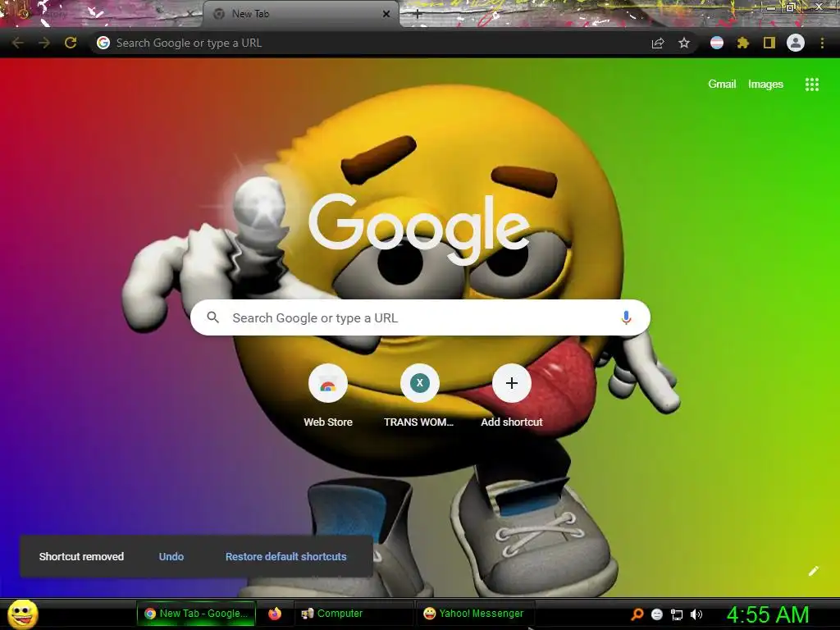This screenshot has width=840, height=630.
Task: Close the New Tab tab
Action: pyautogui.click(x=386, y=14)
